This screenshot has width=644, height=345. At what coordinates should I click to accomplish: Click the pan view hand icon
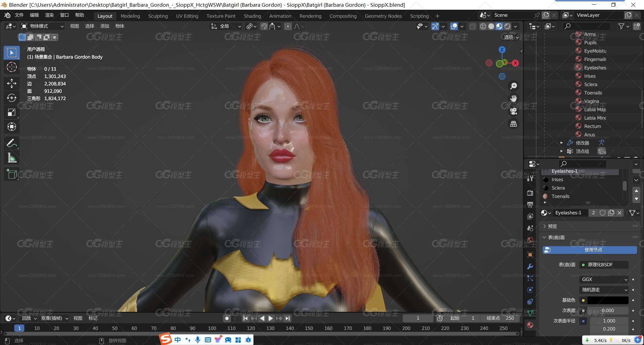pyautogui.click(x=514, y=98)
